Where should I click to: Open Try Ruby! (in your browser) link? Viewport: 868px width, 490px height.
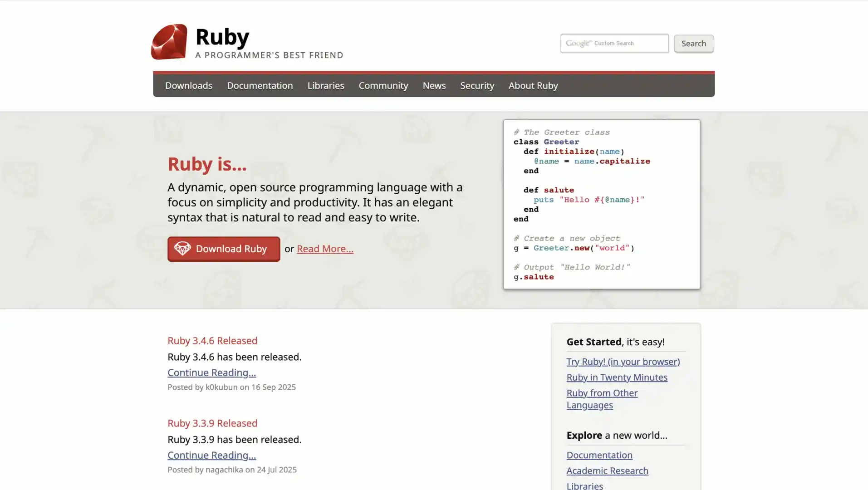click(623, 362)
